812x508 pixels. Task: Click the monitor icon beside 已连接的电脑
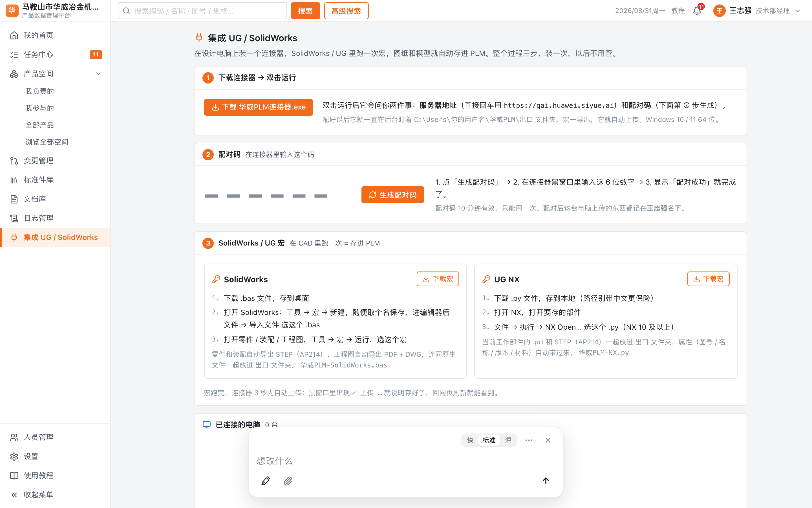coord(207,425)
